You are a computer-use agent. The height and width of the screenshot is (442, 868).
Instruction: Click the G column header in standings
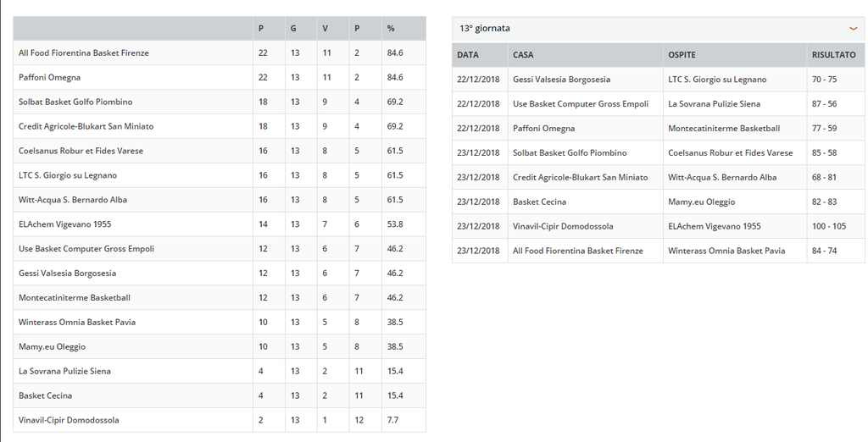coord(293,28)
